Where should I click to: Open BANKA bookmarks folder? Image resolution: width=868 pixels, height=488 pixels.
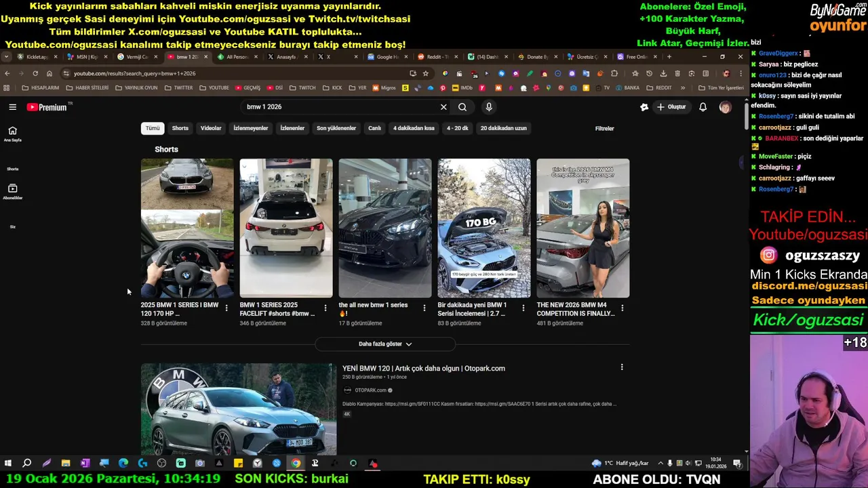tap(627, 88)
